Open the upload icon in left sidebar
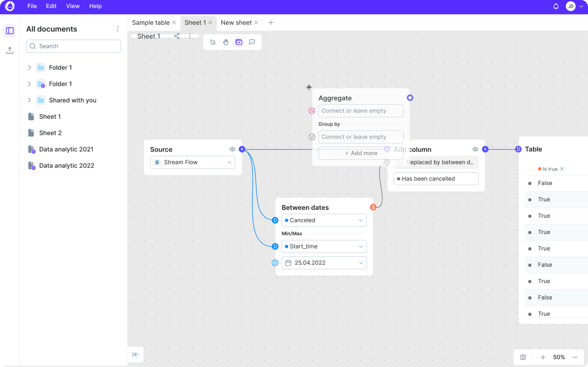 10,50
